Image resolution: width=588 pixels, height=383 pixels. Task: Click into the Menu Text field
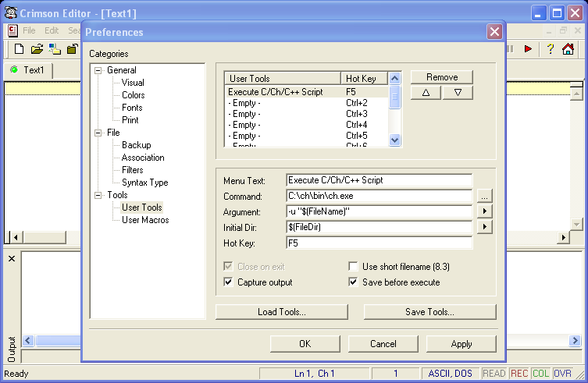[x=379, y=180]
